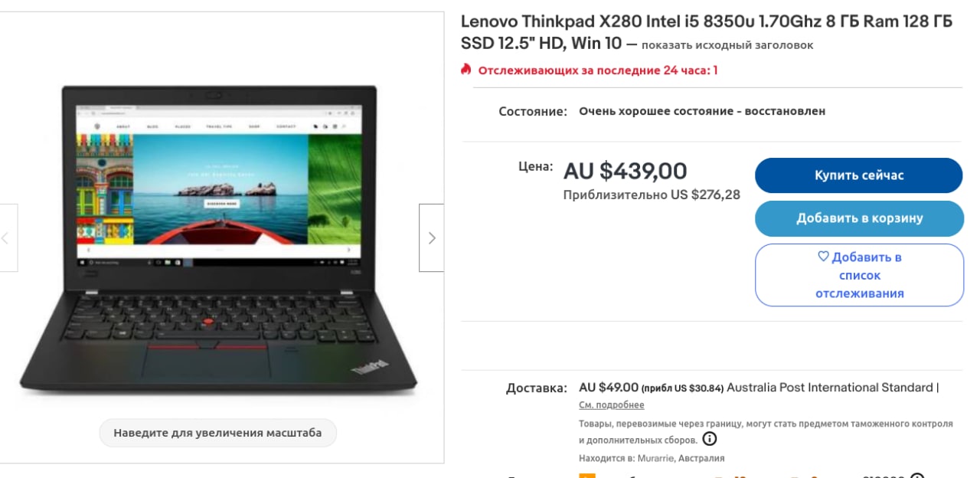Click the AU $439,00 price
Image resolution: width=980 pixels, height=478 pixels.
tap(626, 171)
